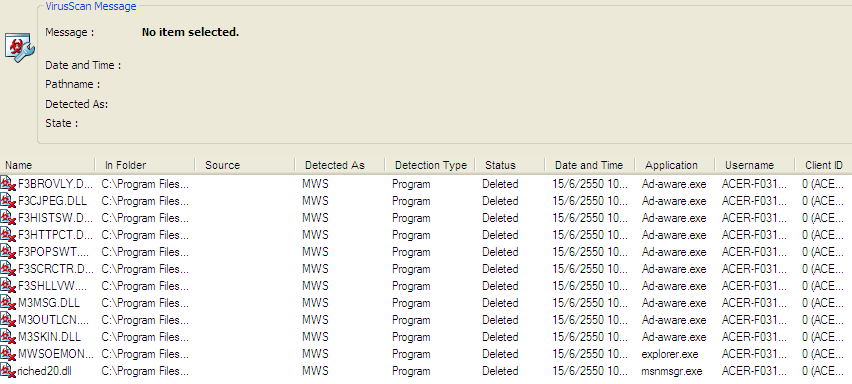The width and height of the screenshot is (852, 384).
Task: Select the M3MSG.DLL detection icon
Action: tap(8, 303)
